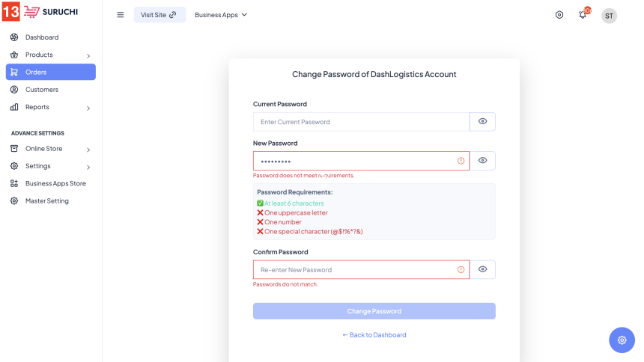Open the ST user avatar menu
The height and width of the screenshot is (362, 644).
tap(610, 16)
